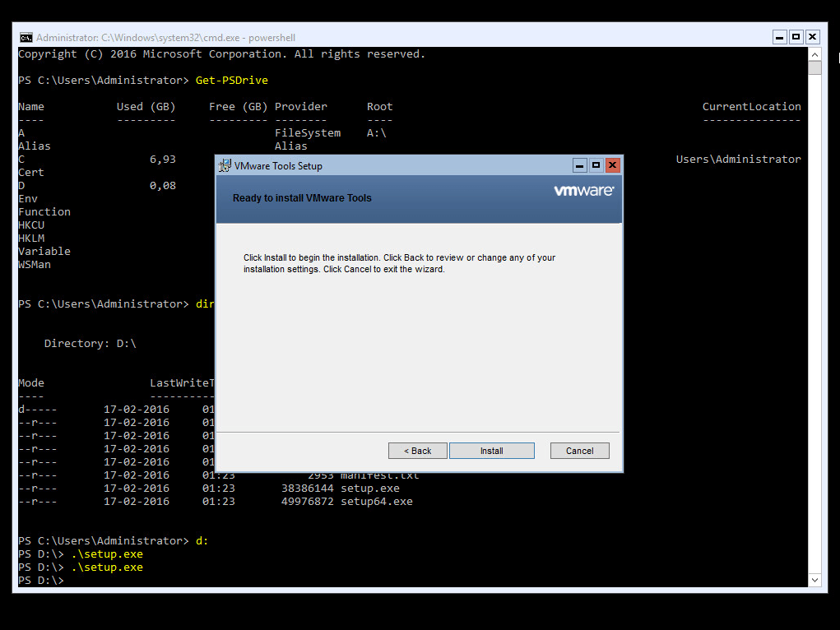
Task: Click the 'Used (GB)' column header
Action: tap(146, 107)
